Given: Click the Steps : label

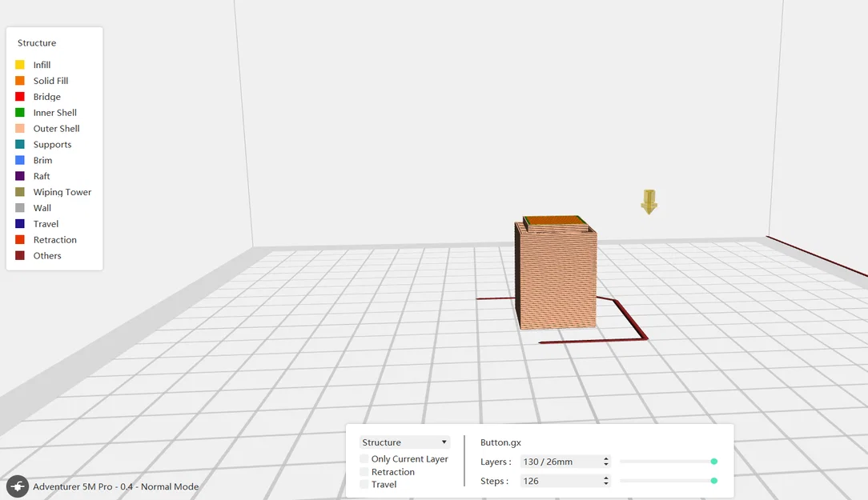Looking at the screenshot, I should (494, 481).
